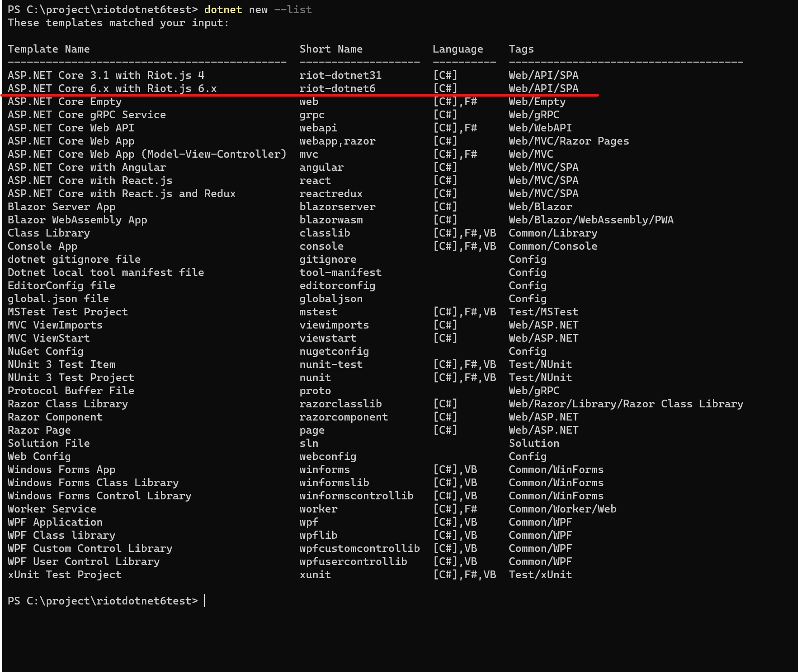This screenshot has width=798, height=672.
Task: Select the short name 'blazorserver'
Action: (x=337, y=207)
